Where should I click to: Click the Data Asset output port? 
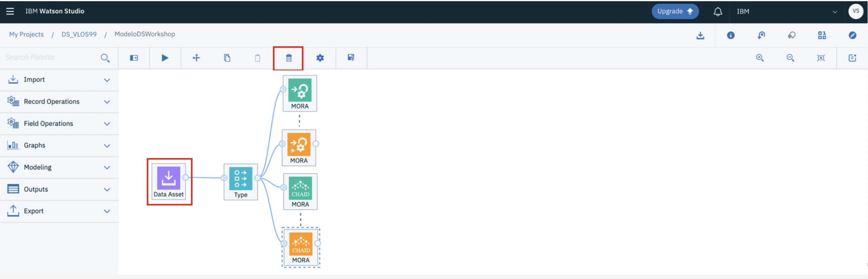point(186,177)
